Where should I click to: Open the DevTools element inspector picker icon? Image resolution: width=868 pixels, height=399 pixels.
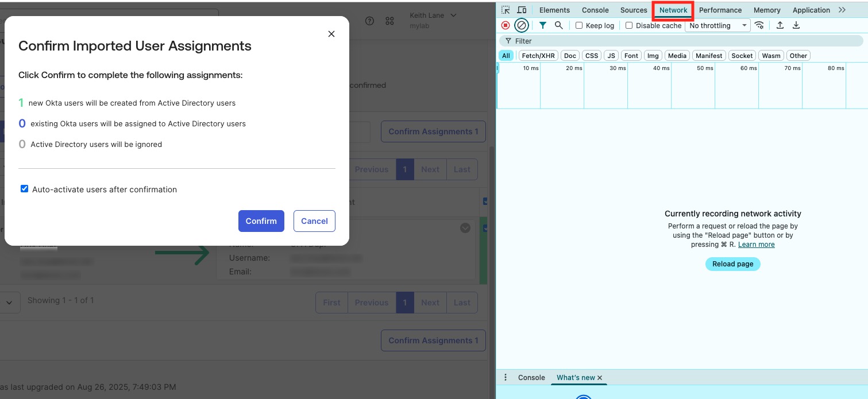[506, 10]
